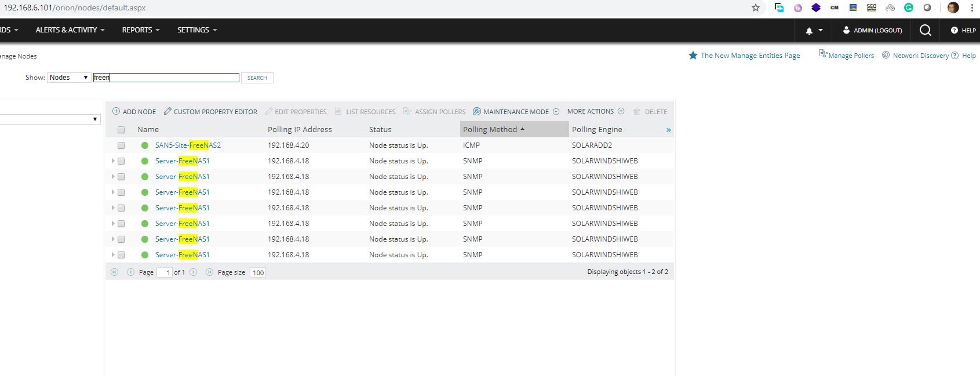Sort by the Status column header
This screenshot has height=376, width=980.
[380, 129]
